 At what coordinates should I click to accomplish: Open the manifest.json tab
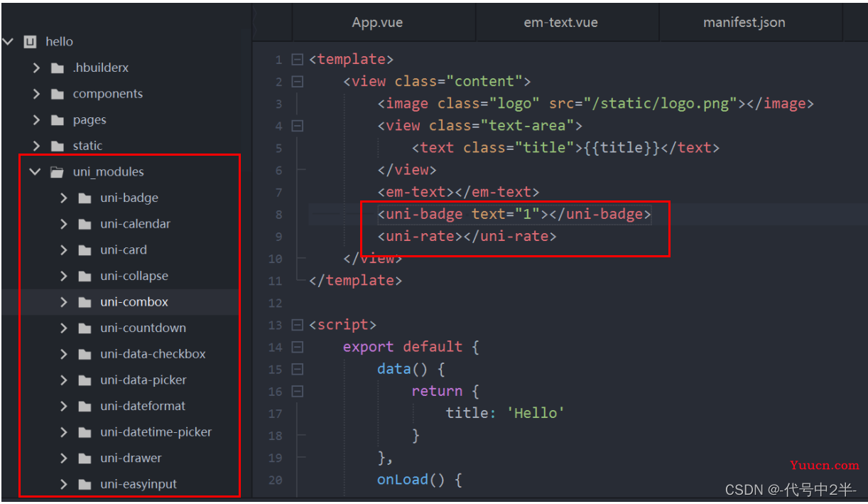click(744, 22)
